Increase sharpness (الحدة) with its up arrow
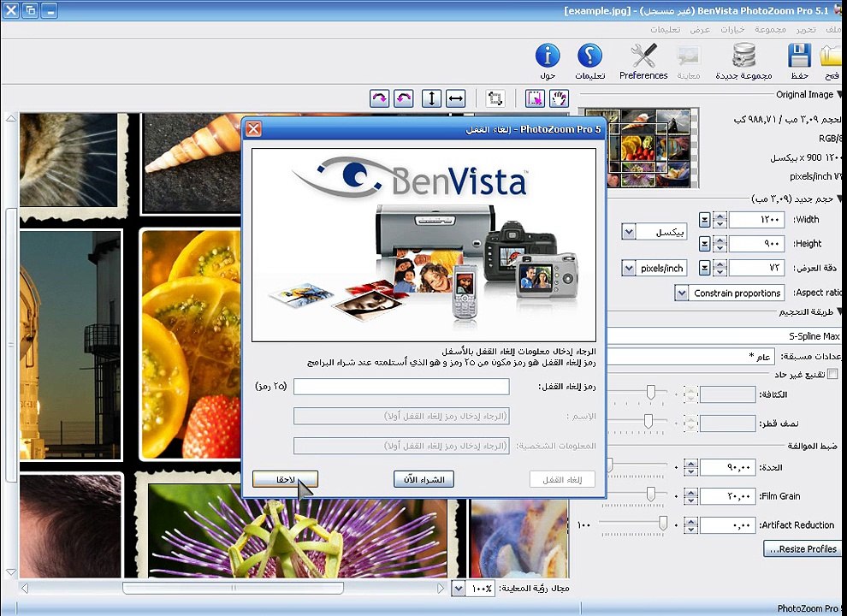This screenshot has width=847, height=616. pos(691,464)
